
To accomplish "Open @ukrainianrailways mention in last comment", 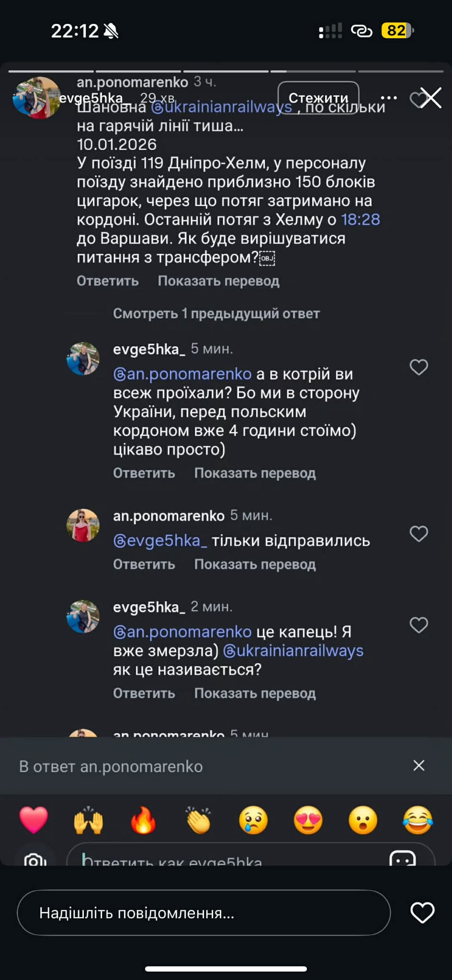I will 293,651.
